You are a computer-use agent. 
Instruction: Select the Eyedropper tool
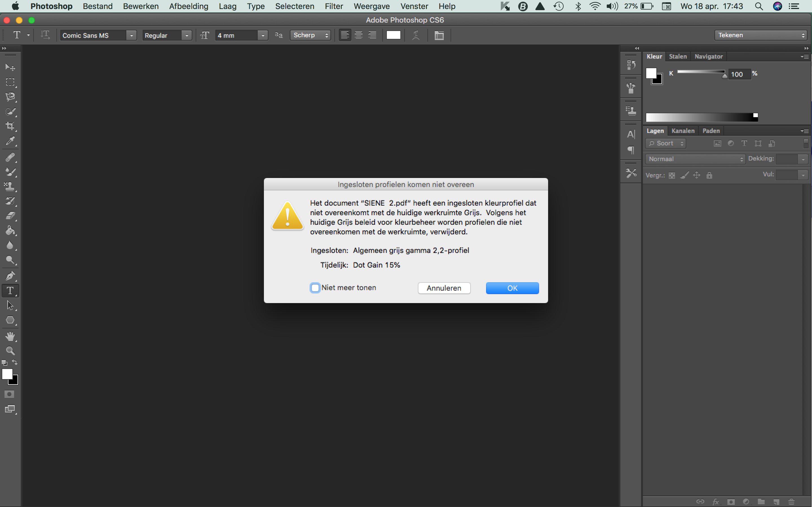[x=10, y=141]
